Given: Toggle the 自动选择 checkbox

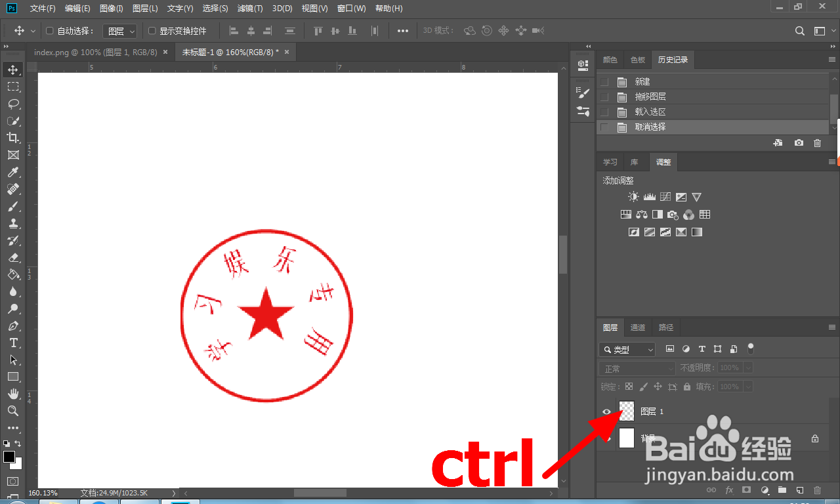Looking at the screenshot, I should [x=50, y=31].
